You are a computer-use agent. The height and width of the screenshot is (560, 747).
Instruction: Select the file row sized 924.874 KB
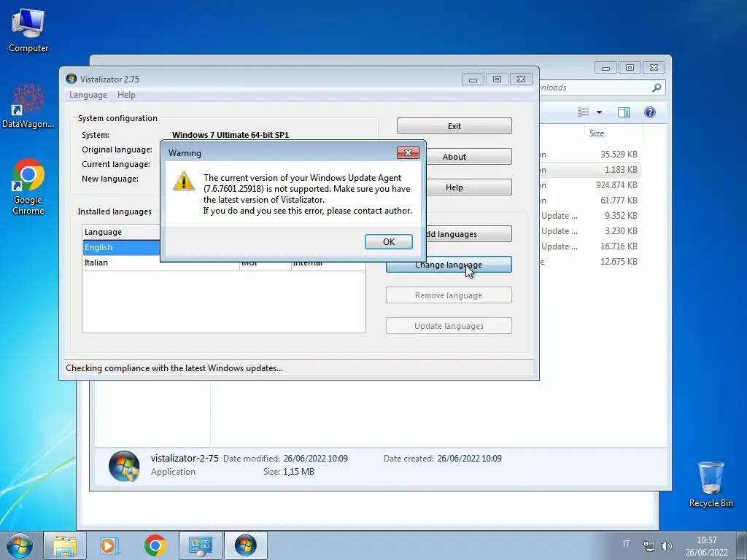click(589, 184)
